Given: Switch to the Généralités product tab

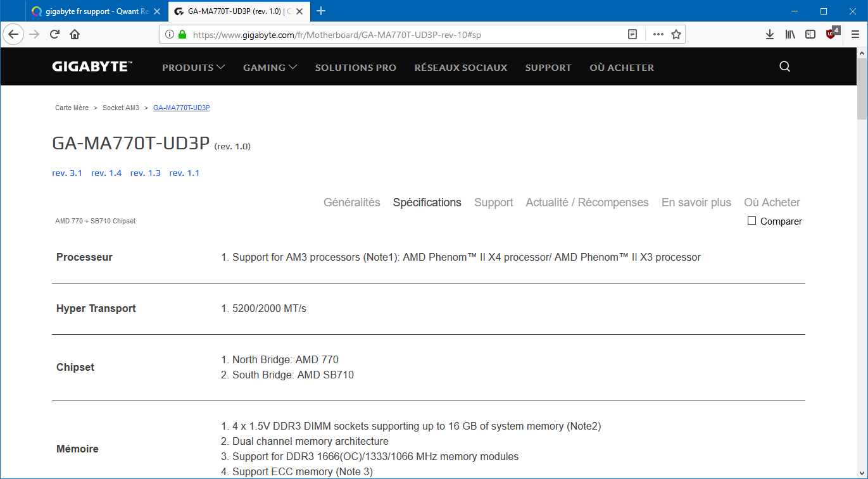Looking at the screenshot, I should point(352,202).
